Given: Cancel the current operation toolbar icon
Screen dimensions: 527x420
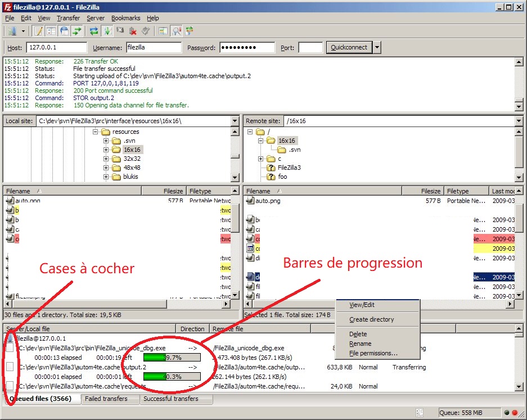Looking at the screenshot, I should click(120, 31).
